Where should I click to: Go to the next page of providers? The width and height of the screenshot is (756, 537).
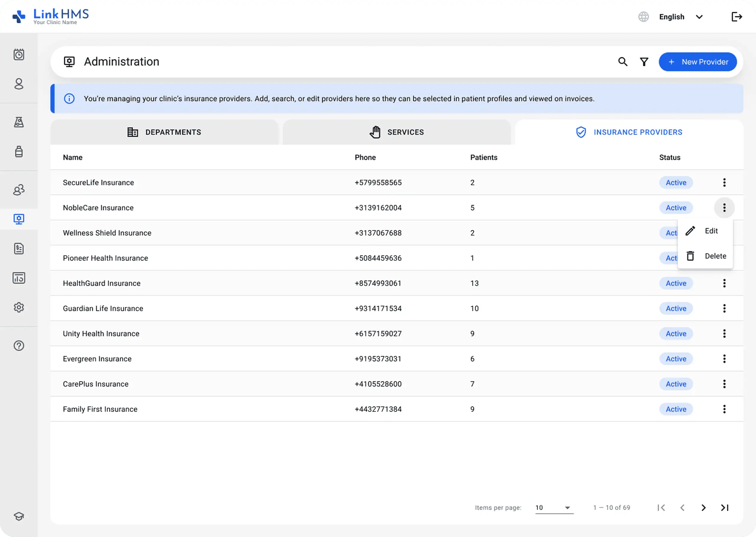point(703,507)
